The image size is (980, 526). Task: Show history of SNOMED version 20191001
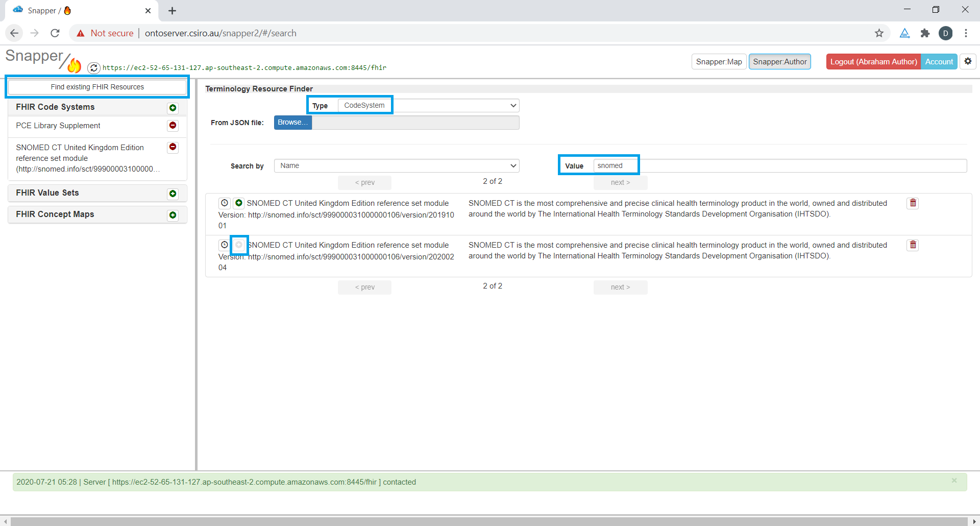225,203
